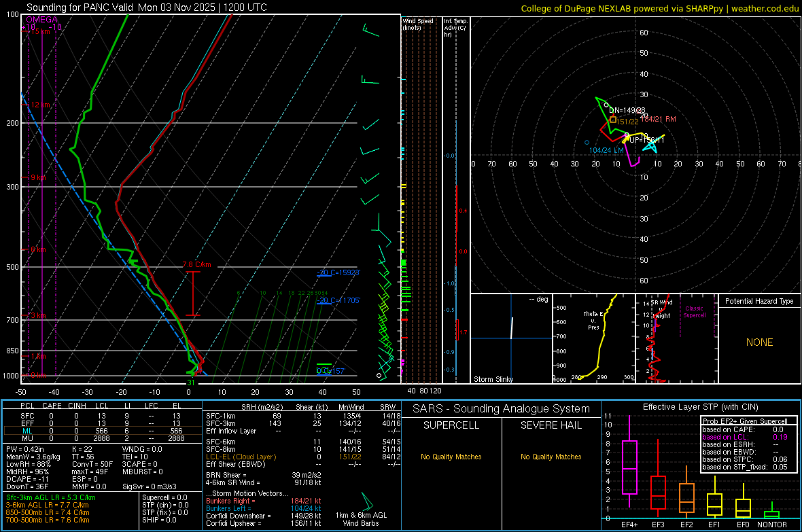This screenshot has width=802, height=532.
Task: Click DCAPE = -11 value
Action: (x=27, y=479)
